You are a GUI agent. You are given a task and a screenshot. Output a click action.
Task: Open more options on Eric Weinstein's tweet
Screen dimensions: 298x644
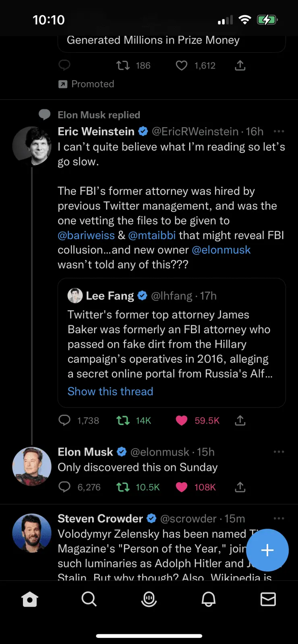(279, 131)
